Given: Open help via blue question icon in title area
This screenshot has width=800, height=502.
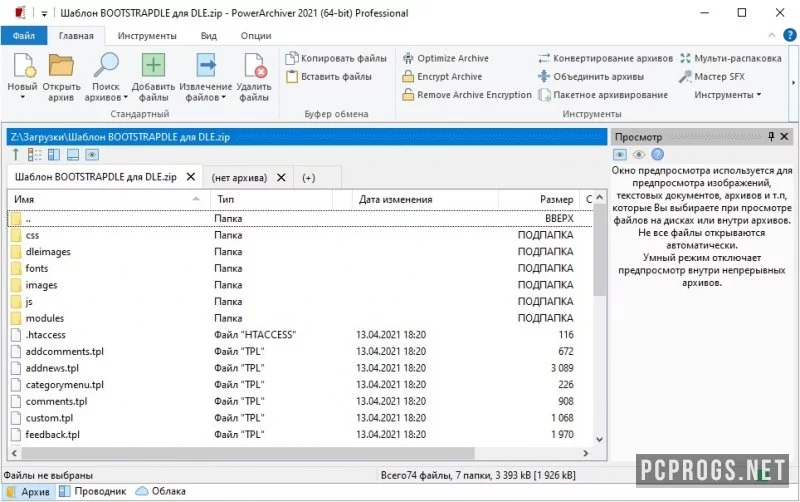Looking at the screenshot, I should click(x=789, y=35).
